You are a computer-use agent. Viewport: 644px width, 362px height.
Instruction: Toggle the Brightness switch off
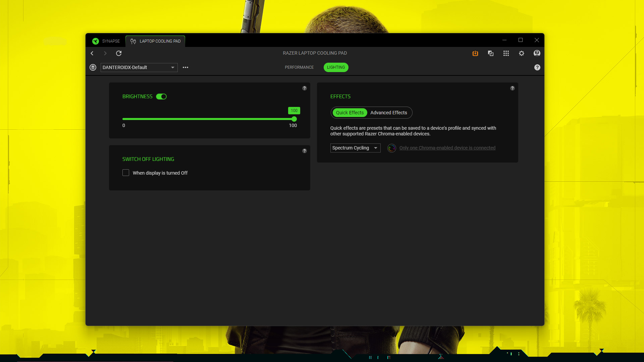[x=161, y=97]
